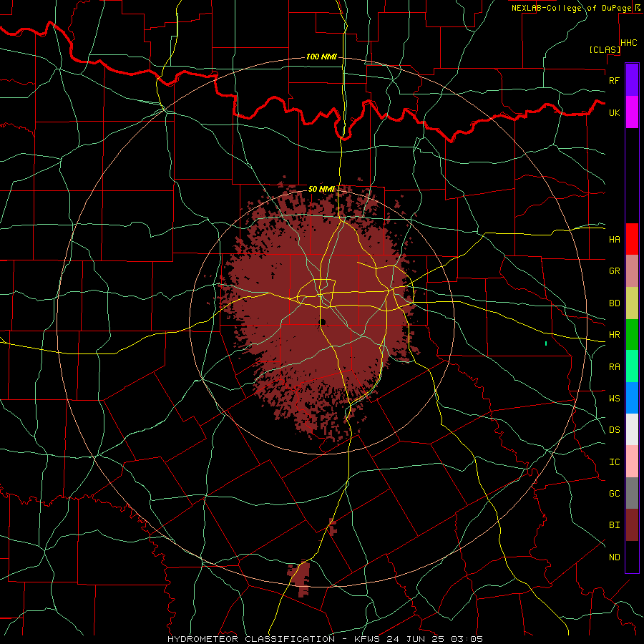644x644 pixels.
Task: Click the BD legend label
Action: pos(614,303)
